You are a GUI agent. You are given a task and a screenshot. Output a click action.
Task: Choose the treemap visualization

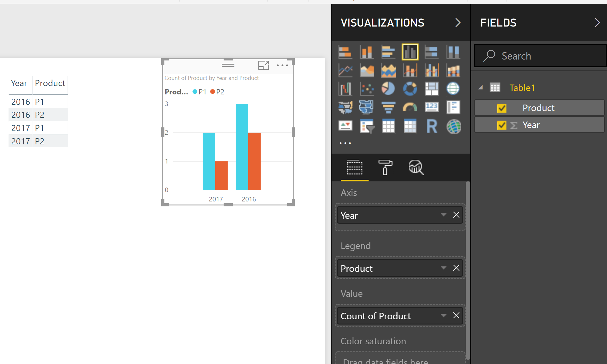pos(432,89)
